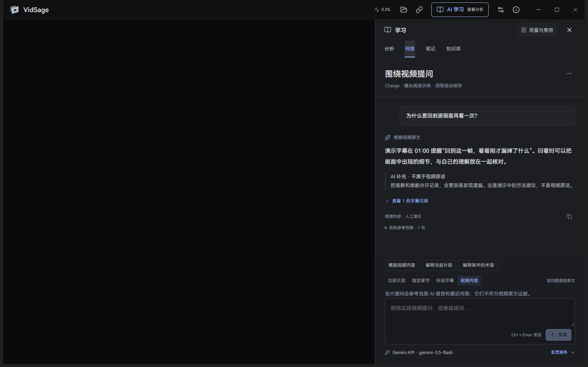Copy the answer with the copy icon

click(x=569, y=217)
